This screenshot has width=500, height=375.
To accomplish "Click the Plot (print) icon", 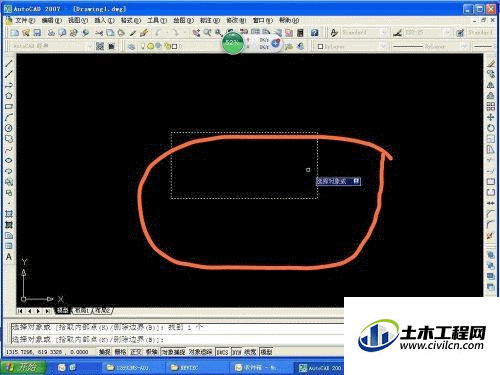I will pyautogui.click(x=51, y=33).
